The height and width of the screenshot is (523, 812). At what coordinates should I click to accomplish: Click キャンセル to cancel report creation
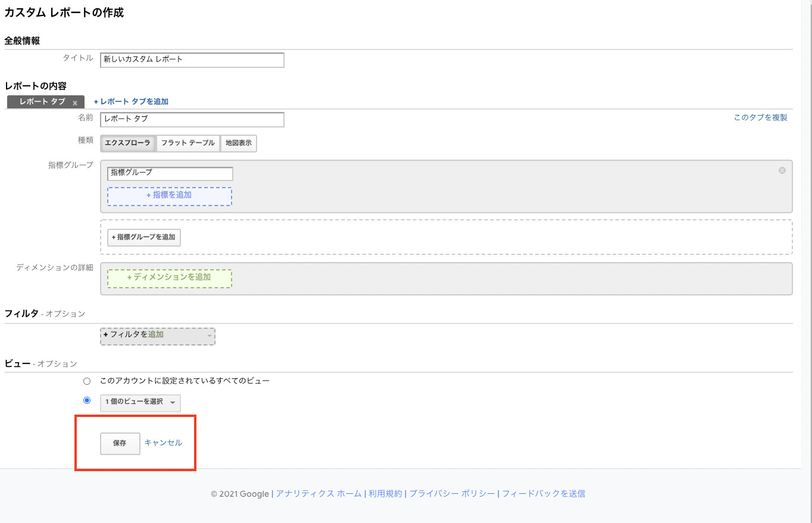163,443
